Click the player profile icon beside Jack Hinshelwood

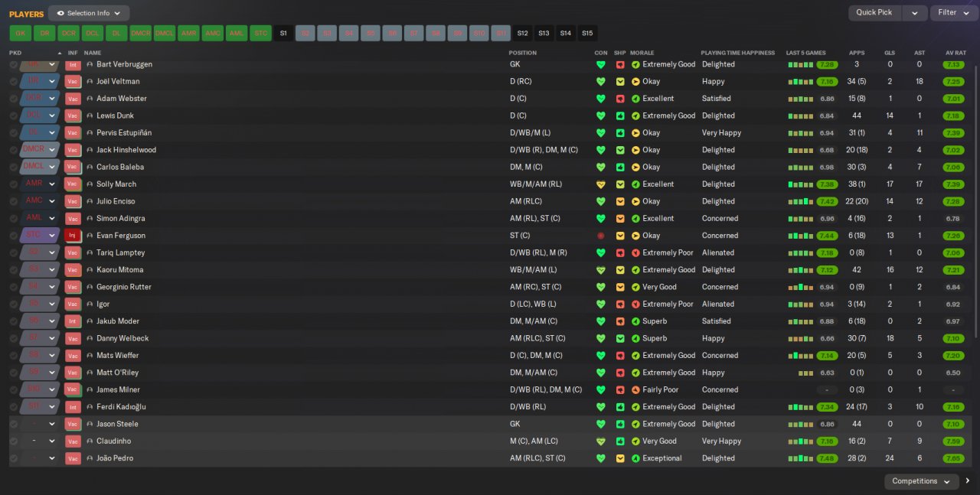(90, 150)
